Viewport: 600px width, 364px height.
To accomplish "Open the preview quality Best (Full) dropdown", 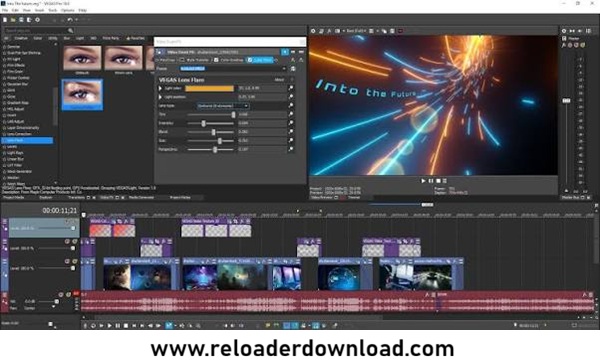I will pos(356,31).
